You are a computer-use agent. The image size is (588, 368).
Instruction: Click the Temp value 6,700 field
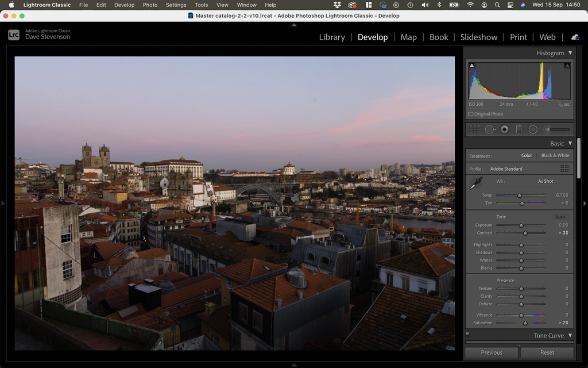(x=562, y=195)
